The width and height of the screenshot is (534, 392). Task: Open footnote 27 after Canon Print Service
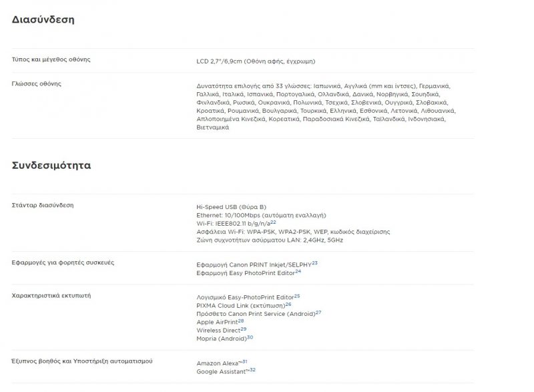pos(318,313)
